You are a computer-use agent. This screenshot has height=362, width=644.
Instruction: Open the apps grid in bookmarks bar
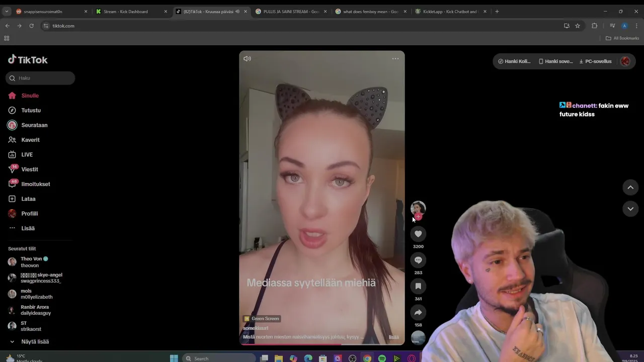point(7,38)
